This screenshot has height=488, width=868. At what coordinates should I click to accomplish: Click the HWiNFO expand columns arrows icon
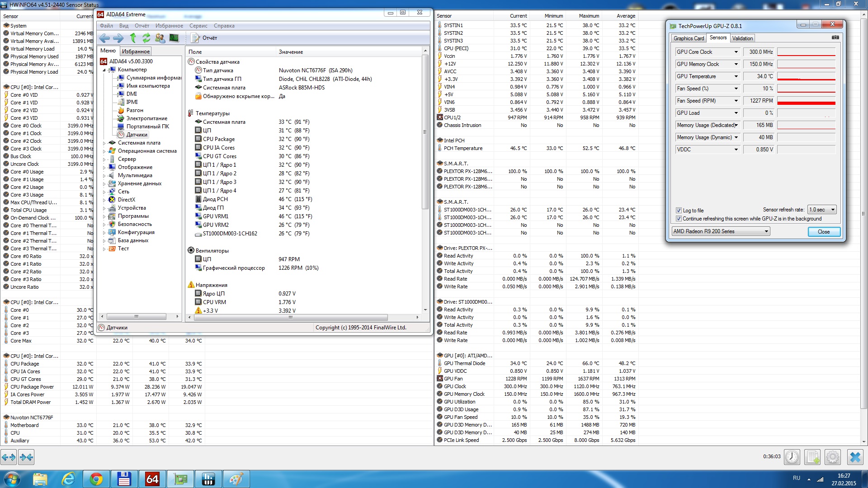pyautogui.click(x=9, y=457)
